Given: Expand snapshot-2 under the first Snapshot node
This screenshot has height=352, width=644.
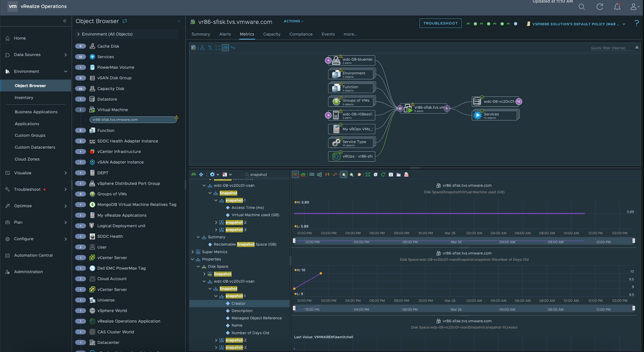Looking at the screenshot, I should tap(216, 223).
